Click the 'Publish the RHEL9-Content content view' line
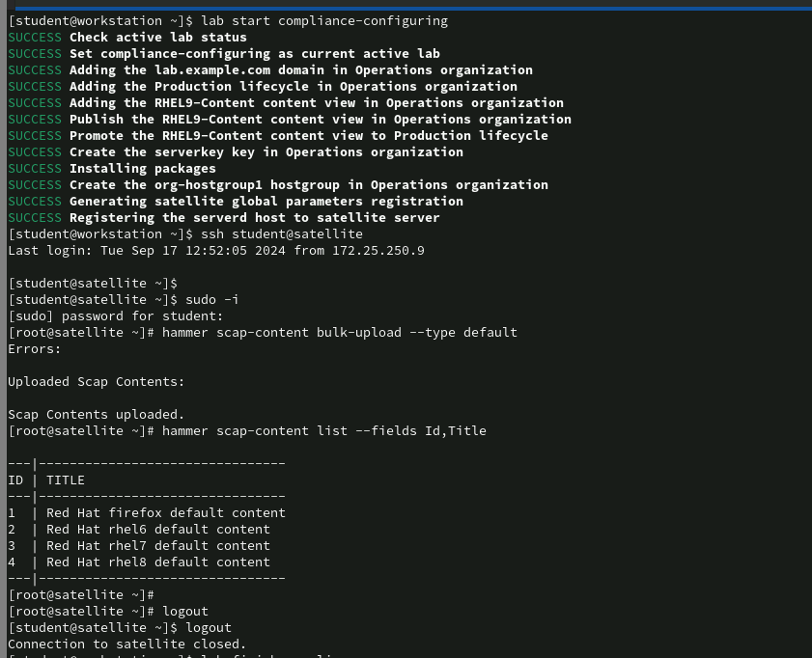812x658 pixels. coord(320,119)
